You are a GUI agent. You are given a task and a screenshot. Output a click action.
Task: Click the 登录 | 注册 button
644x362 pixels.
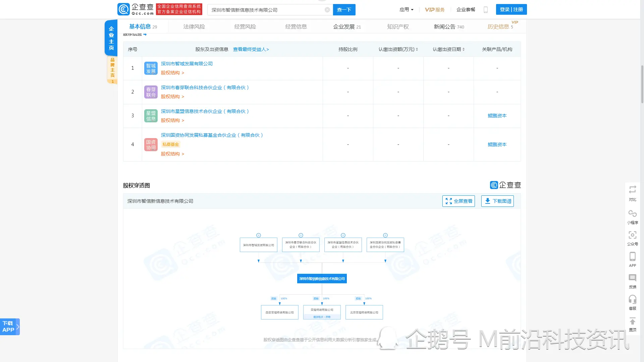(x=511, y=9)
